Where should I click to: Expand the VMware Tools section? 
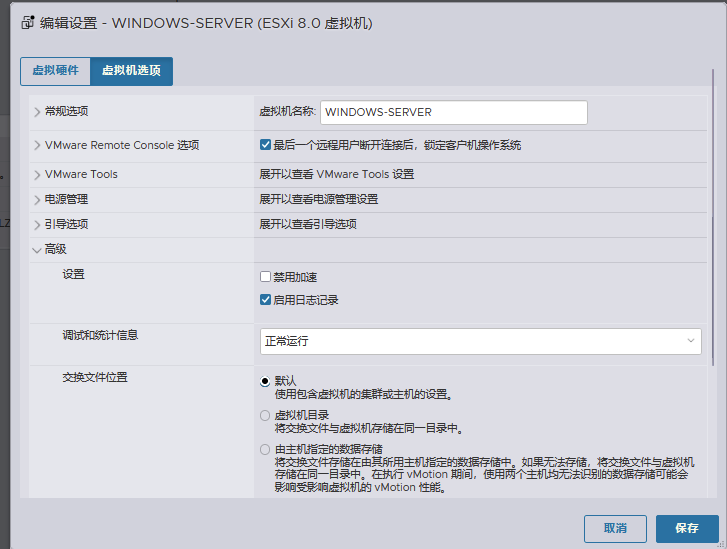click(x=38, y=174)
